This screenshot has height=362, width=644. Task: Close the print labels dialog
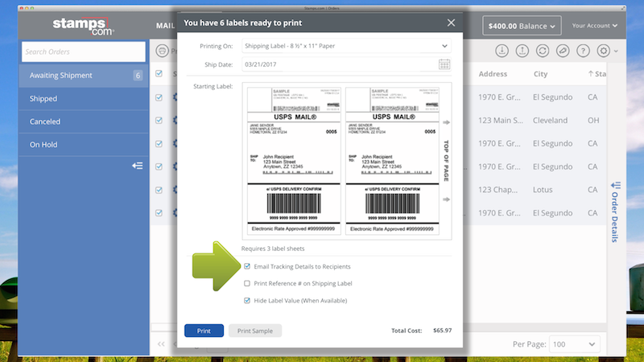[451, 23]
